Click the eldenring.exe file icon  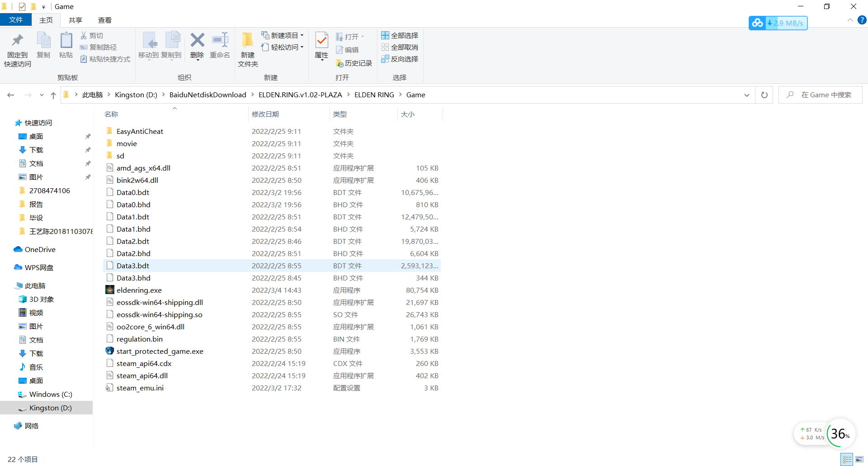click(110, 290)
